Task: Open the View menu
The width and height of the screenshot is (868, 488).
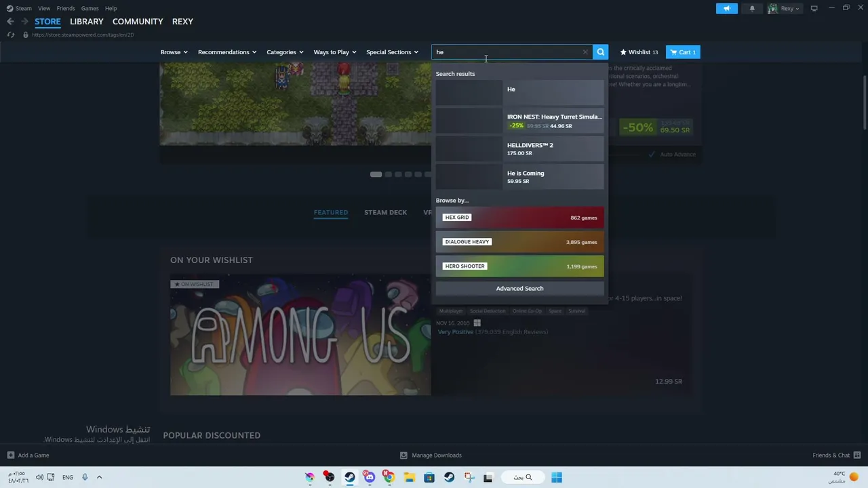Action: click(x=44, y=8)
